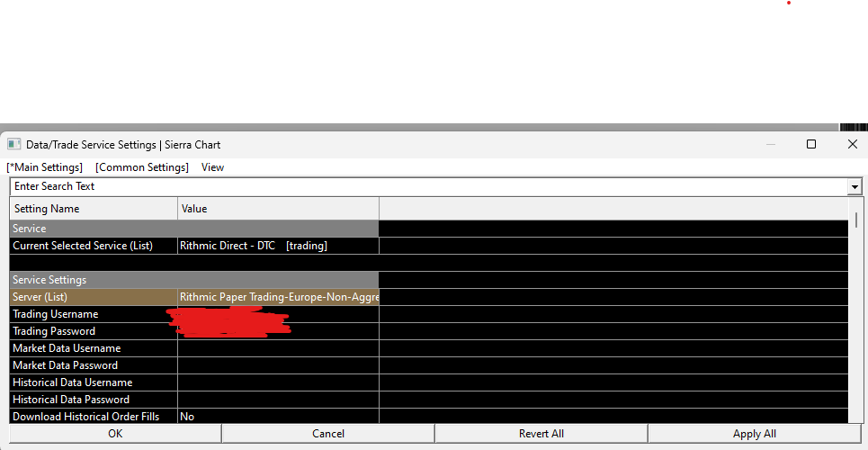Maximize the Data/Trade Service Settings window
Viewport: 868px width, 450px height.
click(811, 144)
